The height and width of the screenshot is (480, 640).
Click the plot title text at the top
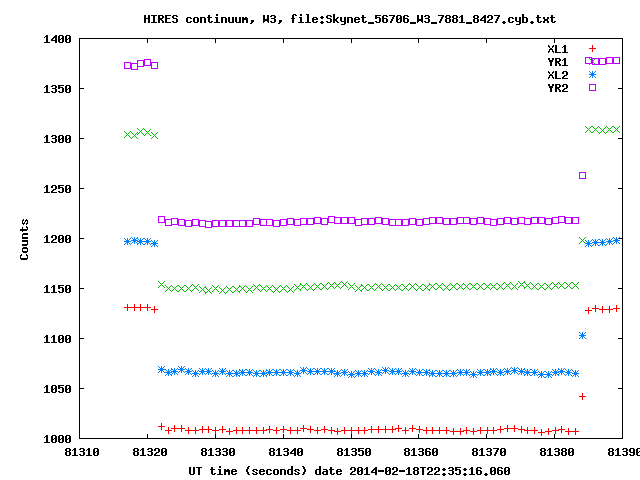click(349, 19)
